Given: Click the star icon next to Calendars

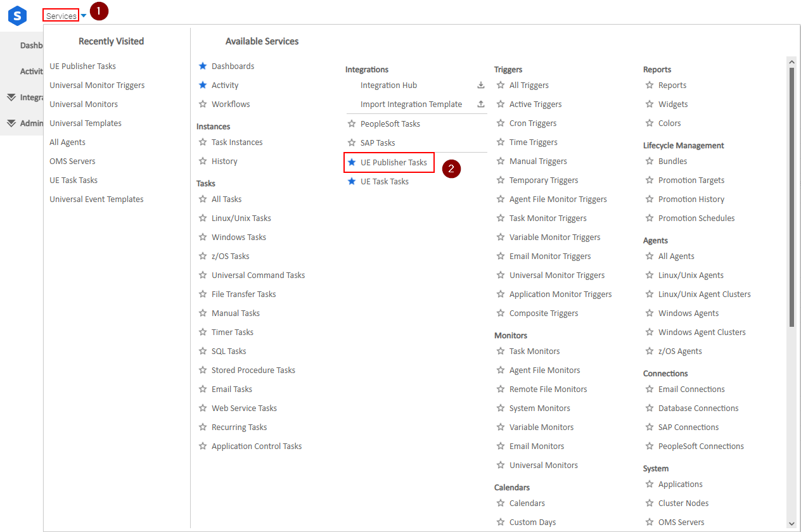Looking at the screenshot, I should [501, 503].
